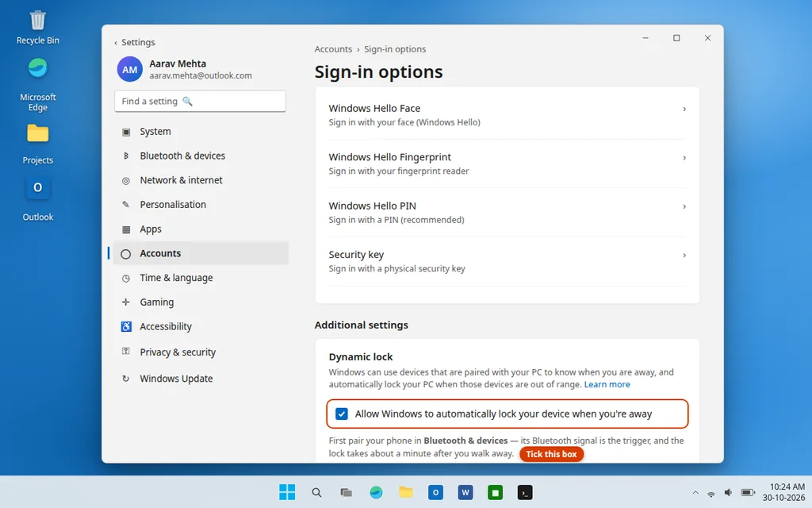
Task: Open Bluetooth & devices settings
Action: pyautogui.click(x=201, y=156)
